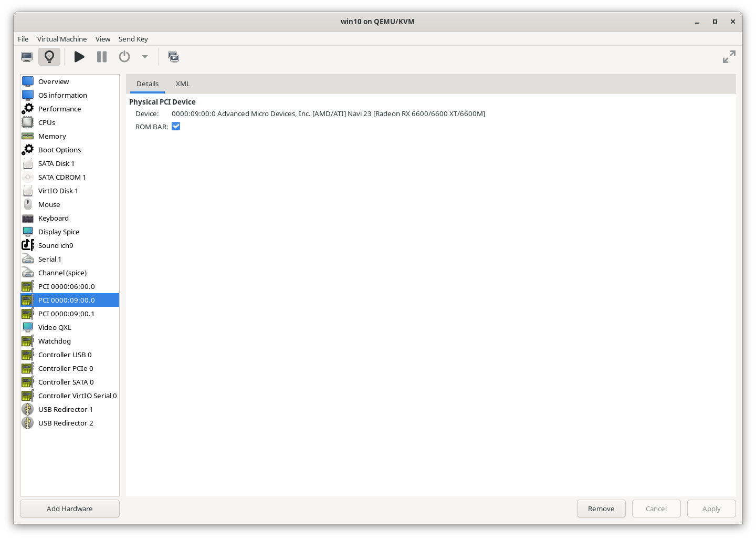The image size is (756, 539).
Task: Open the View menu
Action: [103, 39]
